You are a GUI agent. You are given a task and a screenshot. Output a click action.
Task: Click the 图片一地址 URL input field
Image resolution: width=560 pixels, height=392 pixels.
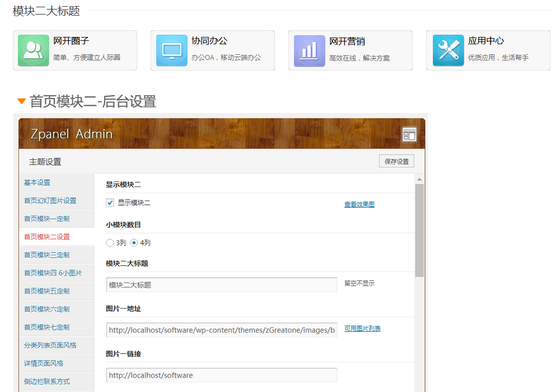point(221,330)
